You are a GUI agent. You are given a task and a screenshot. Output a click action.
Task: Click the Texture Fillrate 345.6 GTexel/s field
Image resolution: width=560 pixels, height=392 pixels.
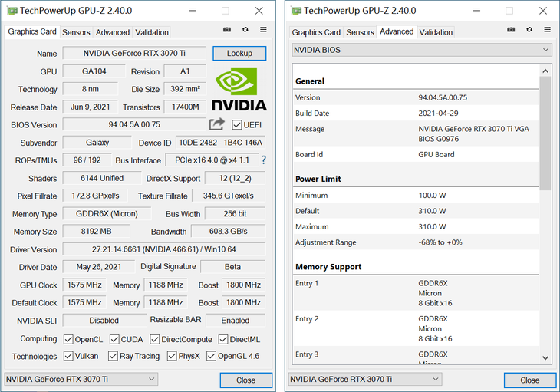(229, 196)
